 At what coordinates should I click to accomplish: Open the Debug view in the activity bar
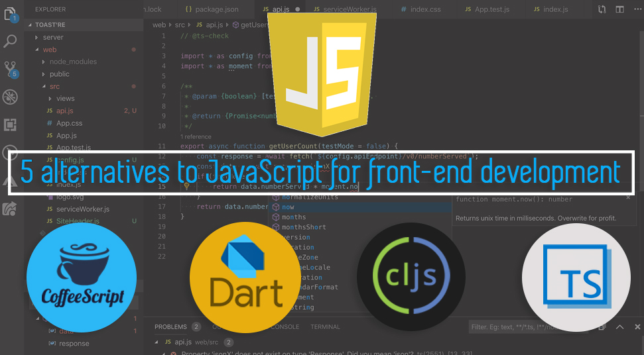[x=10, y=97]
